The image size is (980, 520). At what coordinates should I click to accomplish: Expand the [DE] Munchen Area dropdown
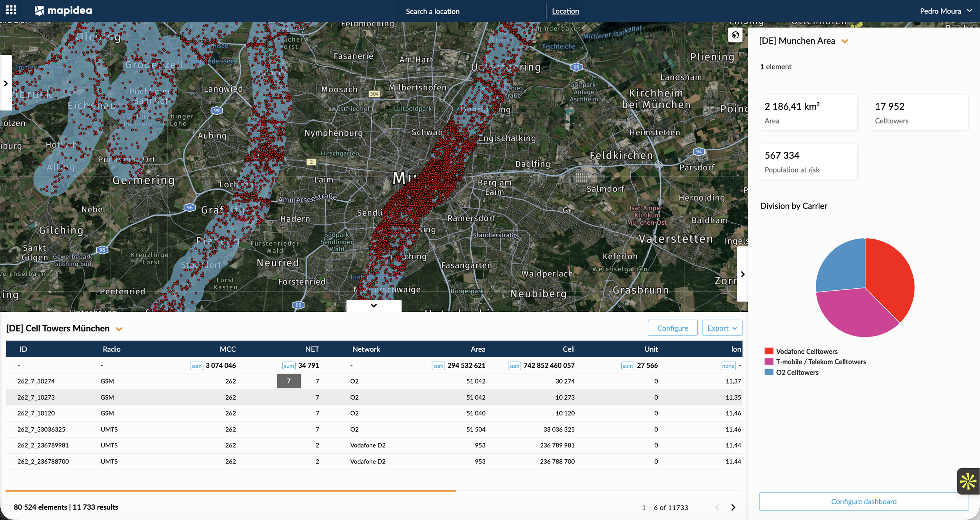[845, 41]
